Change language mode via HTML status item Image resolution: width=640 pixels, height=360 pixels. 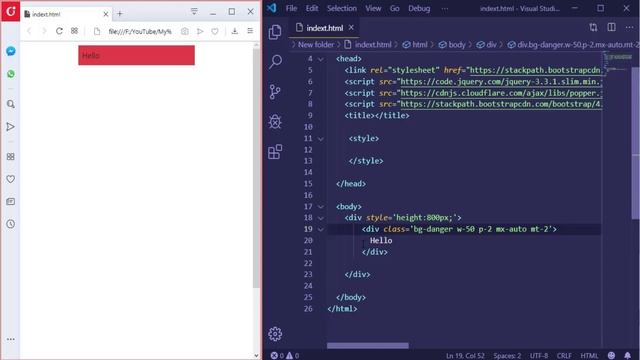[589, 356]
